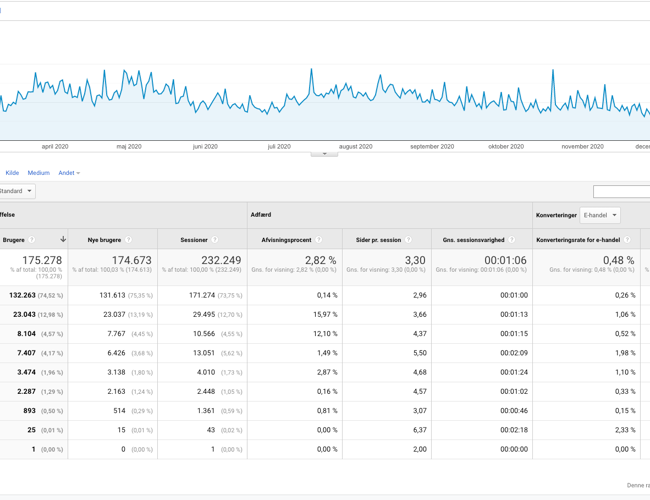
Task: Show help for Konverteringsrate for e-handel
Action: [628, 240]
